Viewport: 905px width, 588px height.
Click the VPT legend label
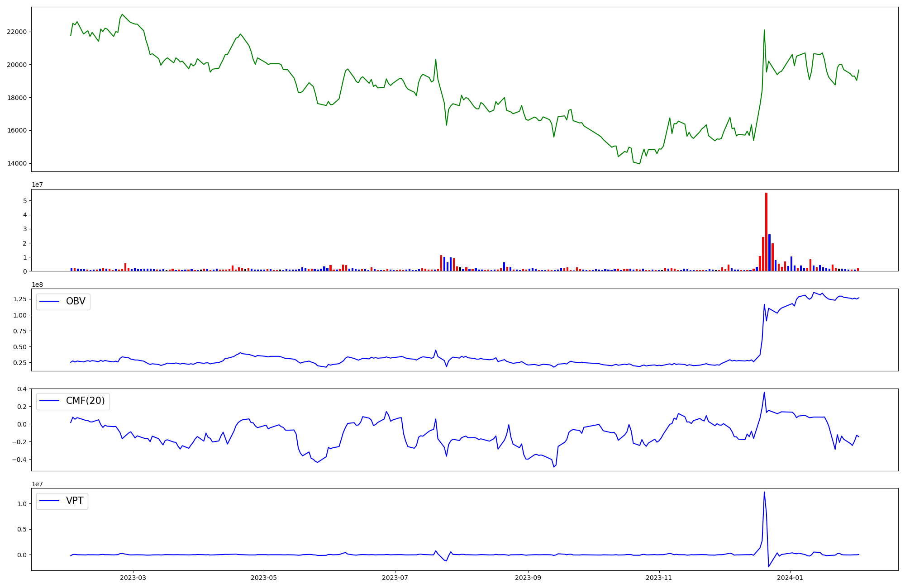click(x=75, y=501)
